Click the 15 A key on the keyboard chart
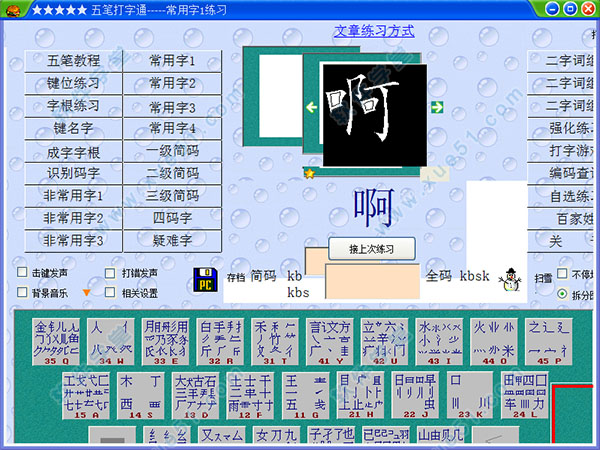Image resolution: width=600 pixels, height=450 pixels. click(x=86, y=396)
